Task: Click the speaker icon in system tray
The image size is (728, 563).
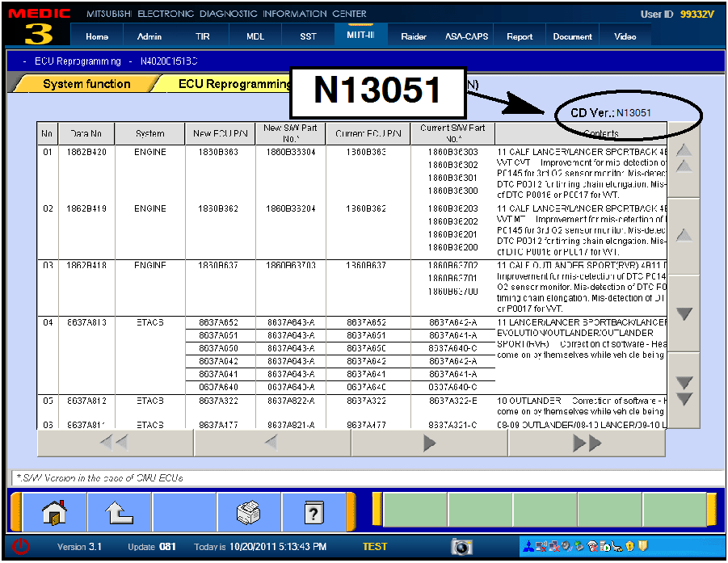Action: [x=564, y=546]
